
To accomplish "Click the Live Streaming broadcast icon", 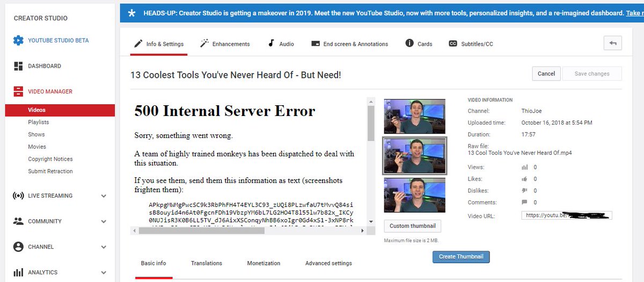I will (18, 196).
